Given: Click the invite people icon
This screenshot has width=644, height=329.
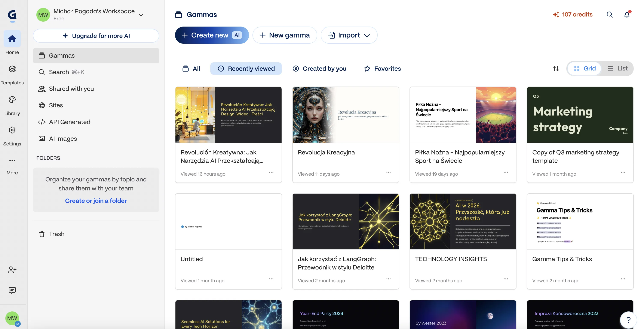Looking at the screenshot, I should pyautogui.click(x=12, y=270).
